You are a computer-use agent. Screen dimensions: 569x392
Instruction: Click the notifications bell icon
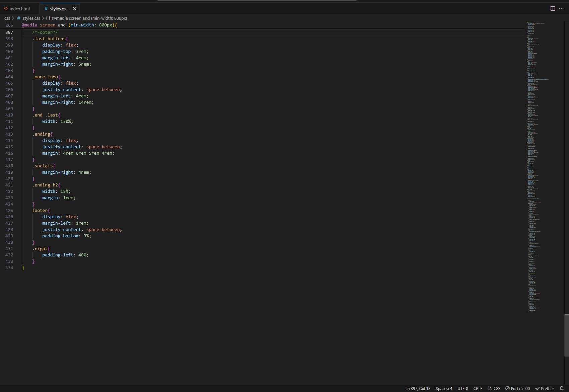562,388
